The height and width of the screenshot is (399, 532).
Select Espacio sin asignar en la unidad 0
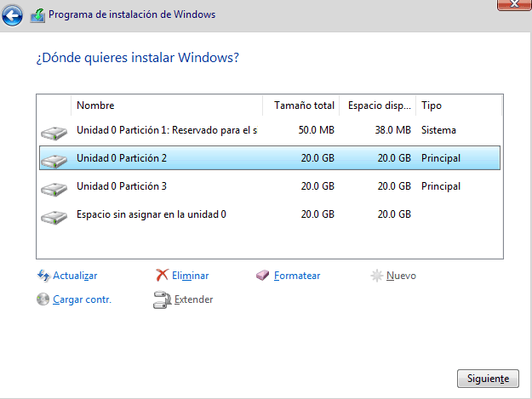click(151, 214)
